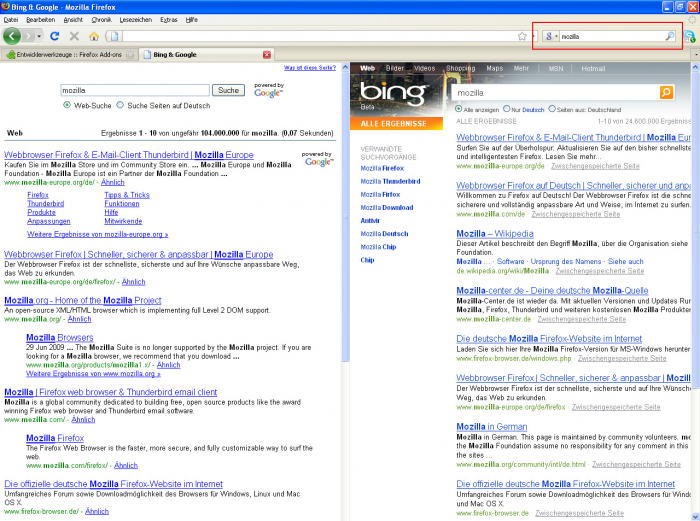This screenshot has width=700, height=521.
Task: Click the add-on icon right of search bar
Action: (x=689, y=37)
